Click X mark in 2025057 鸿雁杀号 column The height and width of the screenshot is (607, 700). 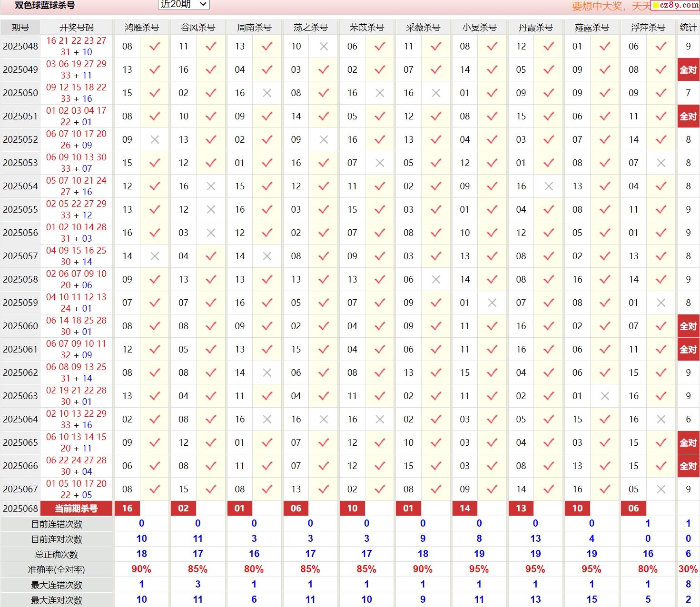click(155, 256)
